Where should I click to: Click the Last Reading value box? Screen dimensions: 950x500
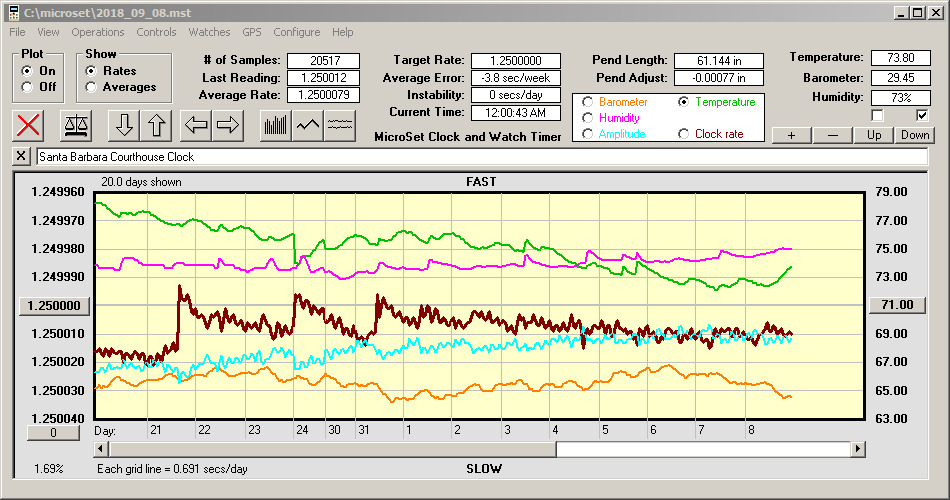pyautogui.click(x=324, y=78)
